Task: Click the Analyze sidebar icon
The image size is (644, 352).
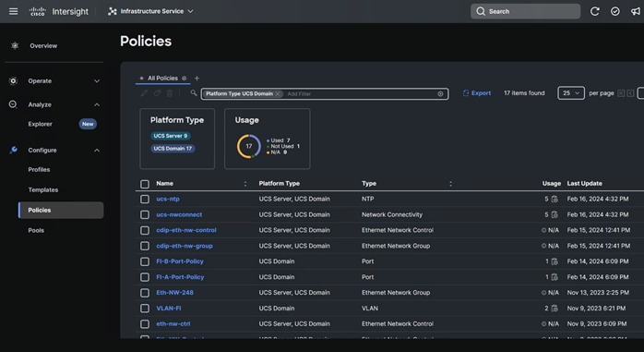Action: tap(13, 104)
